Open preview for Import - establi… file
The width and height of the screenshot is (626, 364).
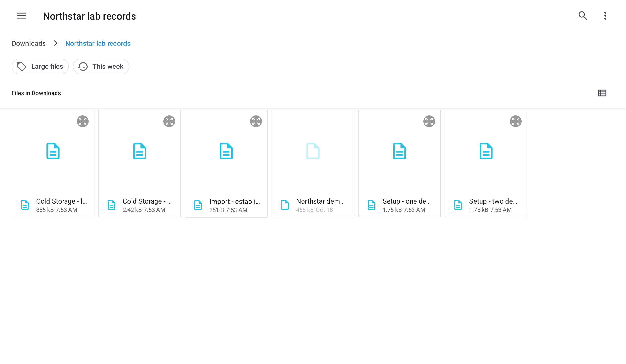256,121
